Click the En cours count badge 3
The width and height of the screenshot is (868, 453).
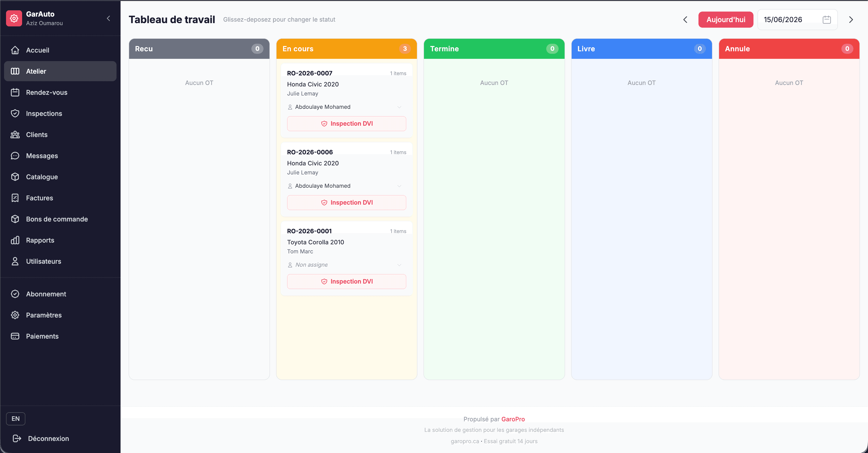pyautogui.click(x=405, y=49)
